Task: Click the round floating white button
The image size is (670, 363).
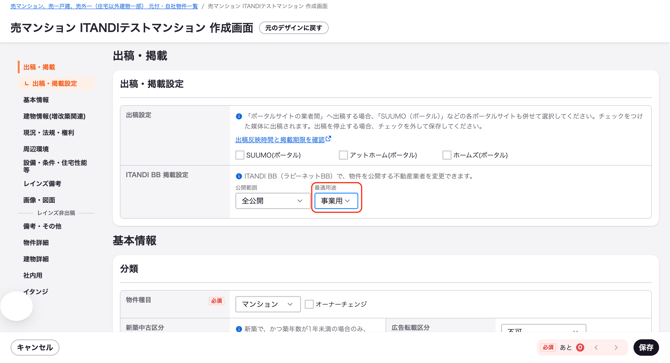Action: [x=17, y=306]
